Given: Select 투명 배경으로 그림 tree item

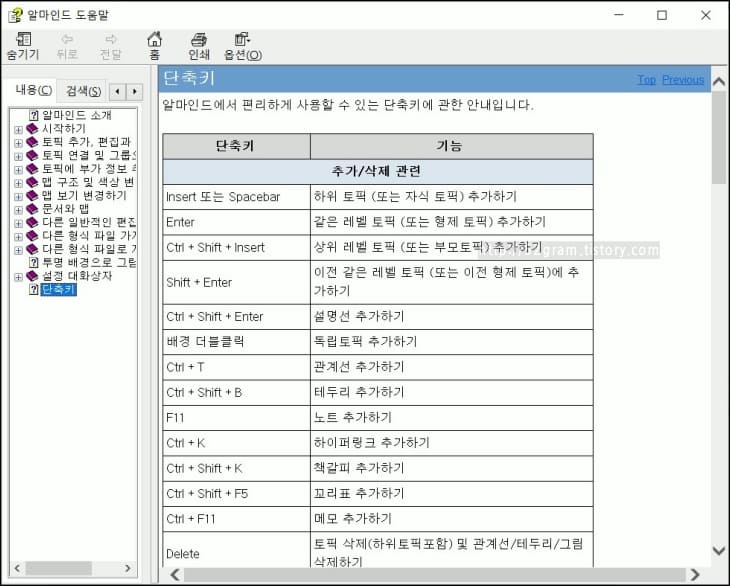Looking at the screenshot, I should pos(88,263).
